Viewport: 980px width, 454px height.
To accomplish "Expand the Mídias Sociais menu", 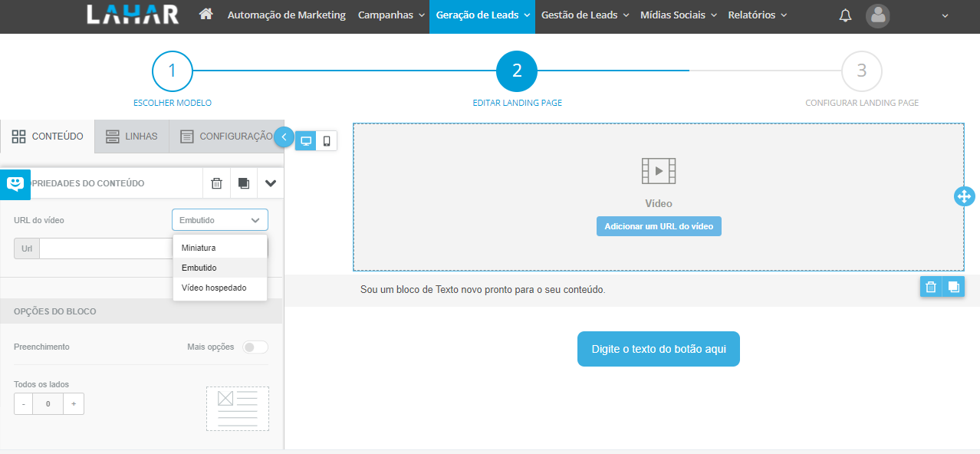I will coord(679,15).
